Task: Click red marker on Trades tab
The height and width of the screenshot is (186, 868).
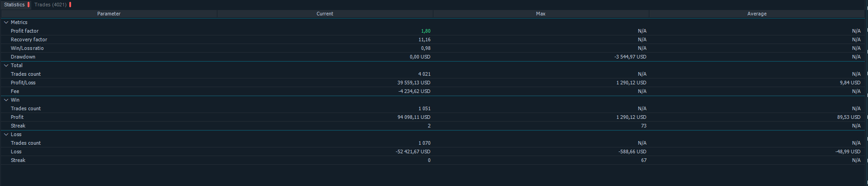Action: [x=70, y=5]
